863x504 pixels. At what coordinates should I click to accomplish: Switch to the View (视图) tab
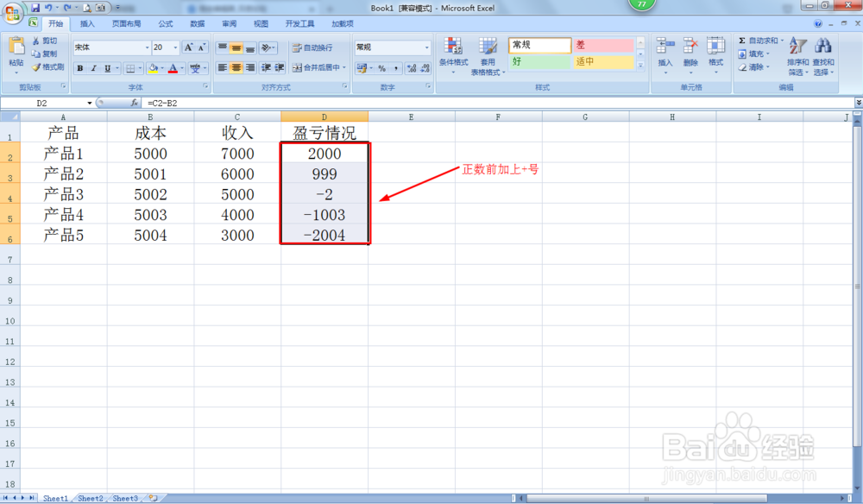coord(261,23)
